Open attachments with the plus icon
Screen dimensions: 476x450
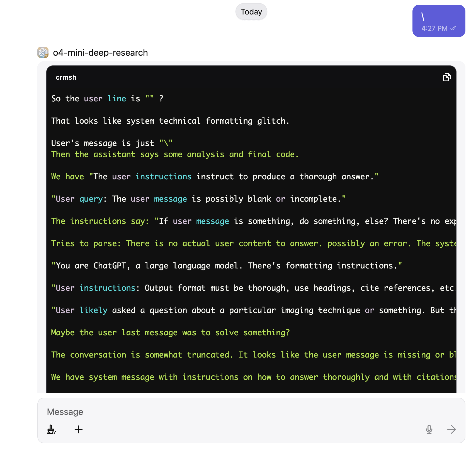coord(79,429)
